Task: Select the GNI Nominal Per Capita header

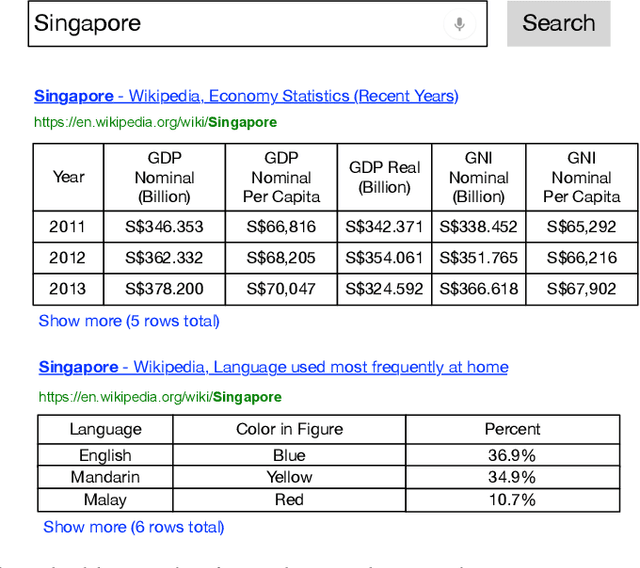Action: [581, 177]
